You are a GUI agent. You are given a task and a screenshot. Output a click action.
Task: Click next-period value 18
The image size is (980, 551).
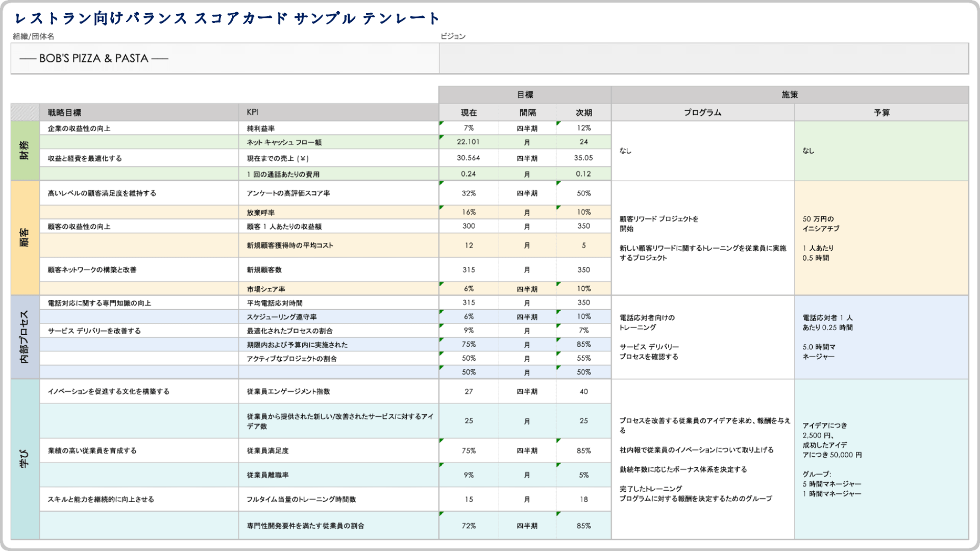[x=583, y=499]
